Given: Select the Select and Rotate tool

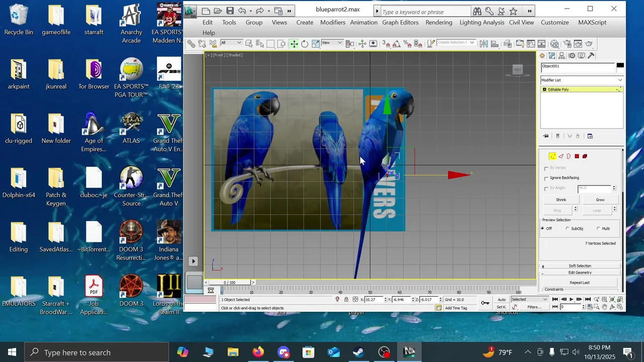Looking at the screenshot, I should pos(304,44).
